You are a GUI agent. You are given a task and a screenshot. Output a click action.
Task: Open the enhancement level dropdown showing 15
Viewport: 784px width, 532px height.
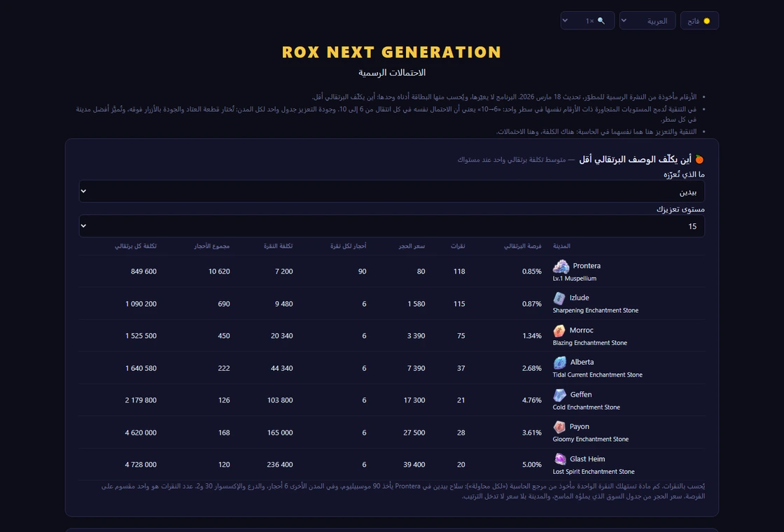point(391,226)
